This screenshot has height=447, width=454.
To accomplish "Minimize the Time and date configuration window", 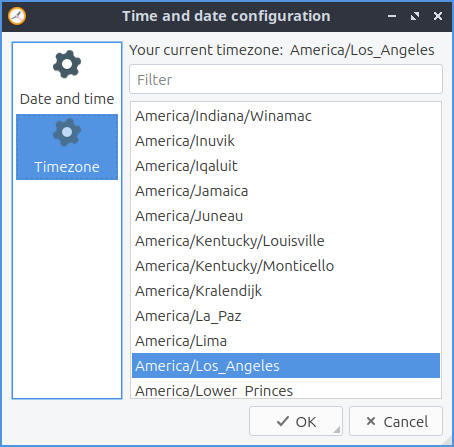I will 392,16.
